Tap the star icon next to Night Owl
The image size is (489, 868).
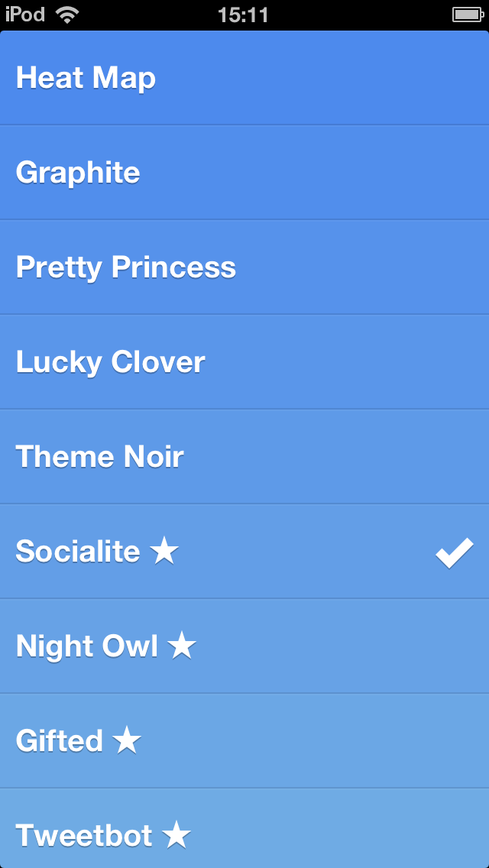coord(182,646)
